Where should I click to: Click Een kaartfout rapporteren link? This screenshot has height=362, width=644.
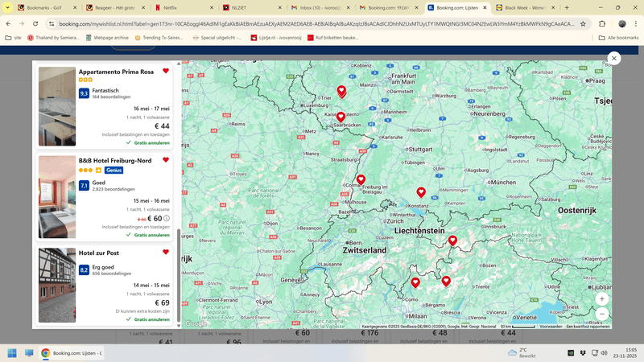pyautogui.click(x=588, y=327)
